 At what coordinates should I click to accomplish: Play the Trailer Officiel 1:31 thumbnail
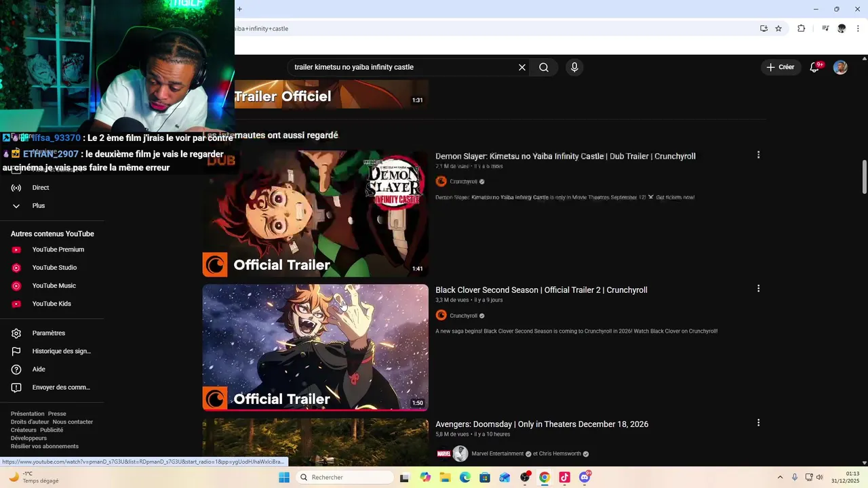click(332, 94)
